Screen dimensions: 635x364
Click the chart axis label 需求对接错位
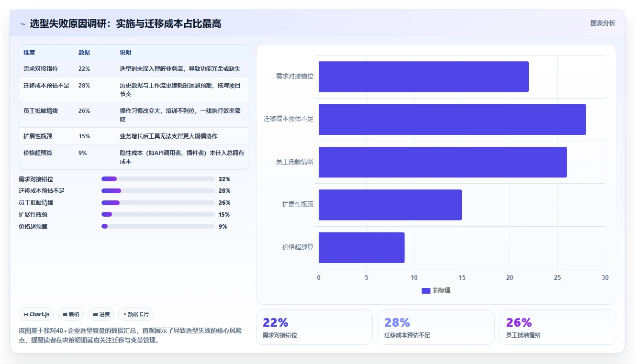click(x=295, y=77)
